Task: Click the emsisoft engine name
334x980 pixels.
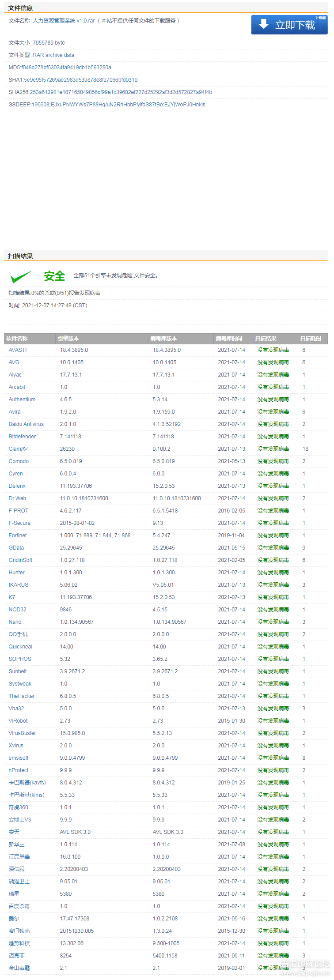Action: click(19, 758)
